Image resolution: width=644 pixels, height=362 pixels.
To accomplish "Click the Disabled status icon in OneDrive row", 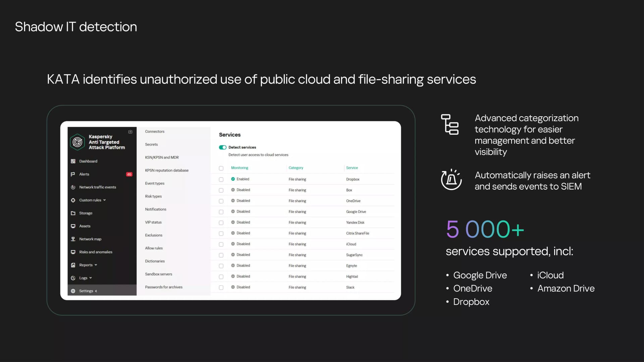I will click(233, 200).
